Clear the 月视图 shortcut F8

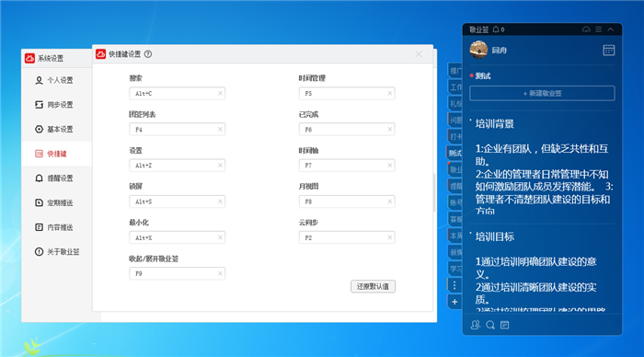390,202
